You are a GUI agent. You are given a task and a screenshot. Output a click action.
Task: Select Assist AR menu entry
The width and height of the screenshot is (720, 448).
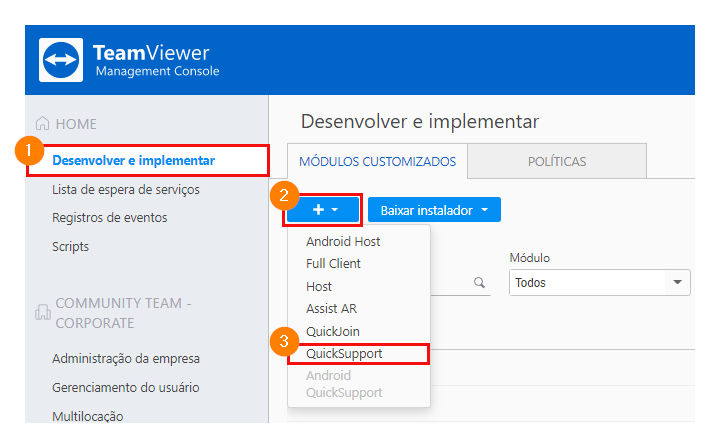[x=331, y=308]
